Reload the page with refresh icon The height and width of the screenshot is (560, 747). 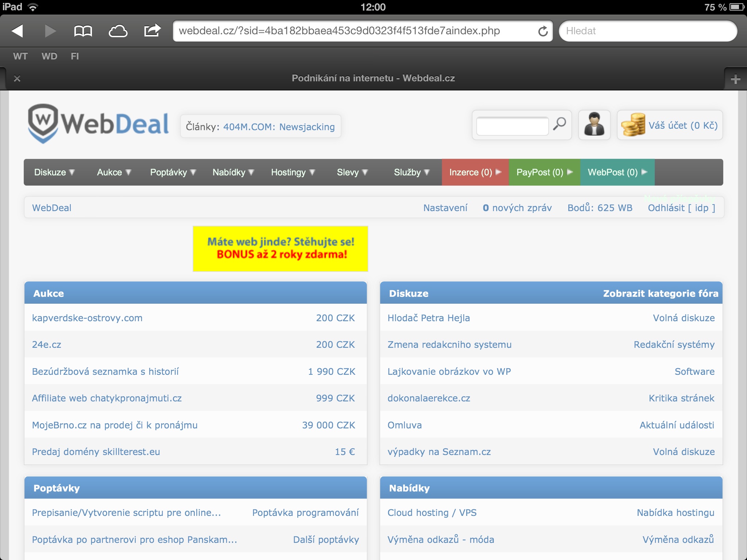coord(543,31)
